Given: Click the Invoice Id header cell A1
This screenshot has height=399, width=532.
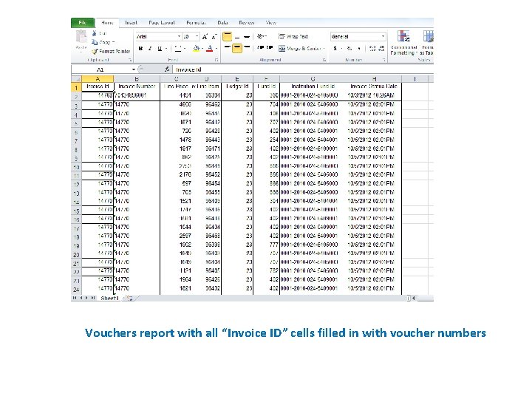Looking at the screenshot, I should (98, 86).
